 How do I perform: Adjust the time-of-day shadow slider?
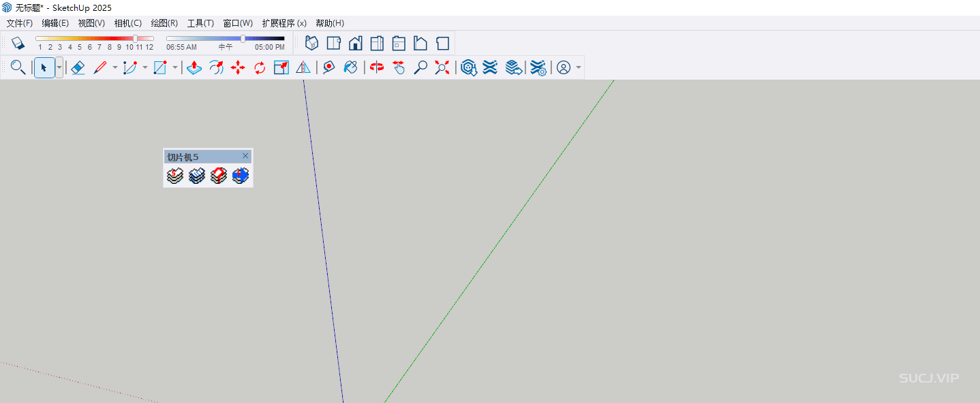243,39
